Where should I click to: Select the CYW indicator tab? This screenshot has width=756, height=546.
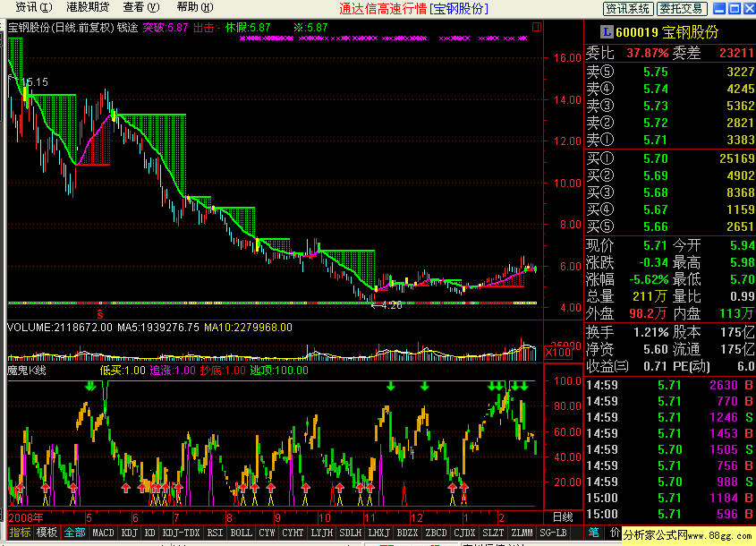(x=267, y=533)
